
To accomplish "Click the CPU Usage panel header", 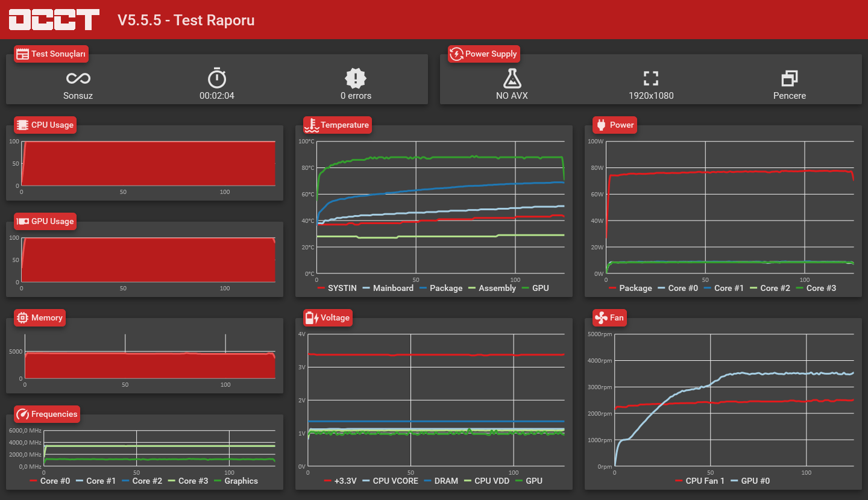I will pyautogui.click(x=46, y=125).
